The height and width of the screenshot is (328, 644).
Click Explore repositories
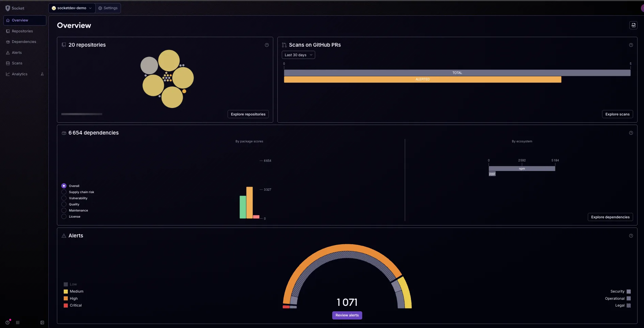[x=248, y=114]
